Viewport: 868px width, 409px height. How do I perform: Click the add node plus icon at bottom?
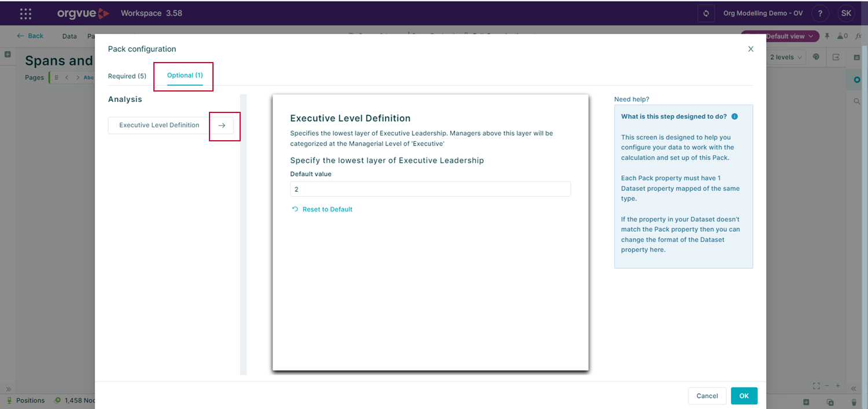[x=806, y=402]
